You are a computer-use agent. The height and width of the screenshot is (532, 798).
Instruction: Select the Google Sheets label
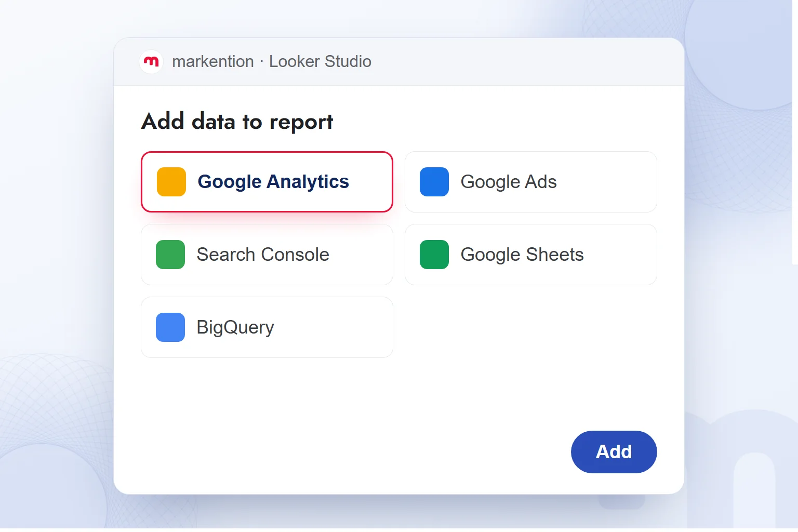coord(522,255)
